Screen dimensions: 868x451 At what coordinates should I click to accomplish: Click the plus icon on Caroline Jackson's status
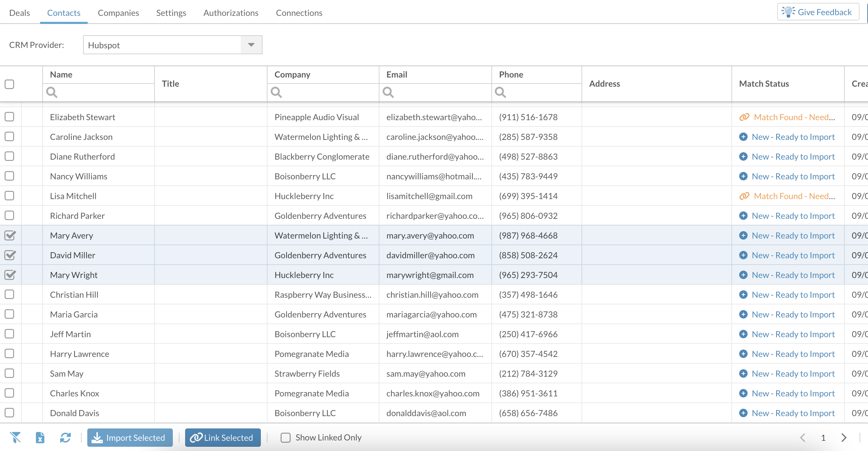click(743, 137)
